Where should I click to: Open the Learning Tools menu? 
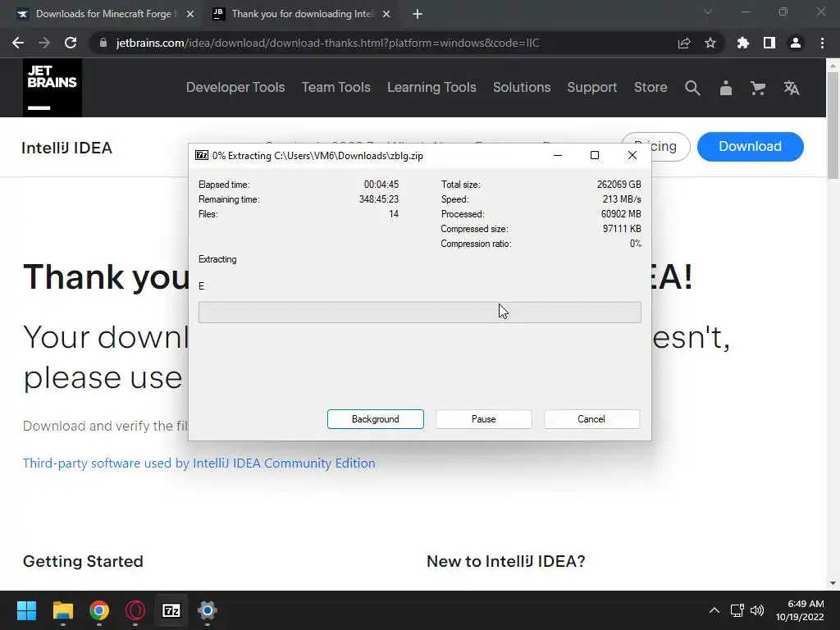point(431,87)
